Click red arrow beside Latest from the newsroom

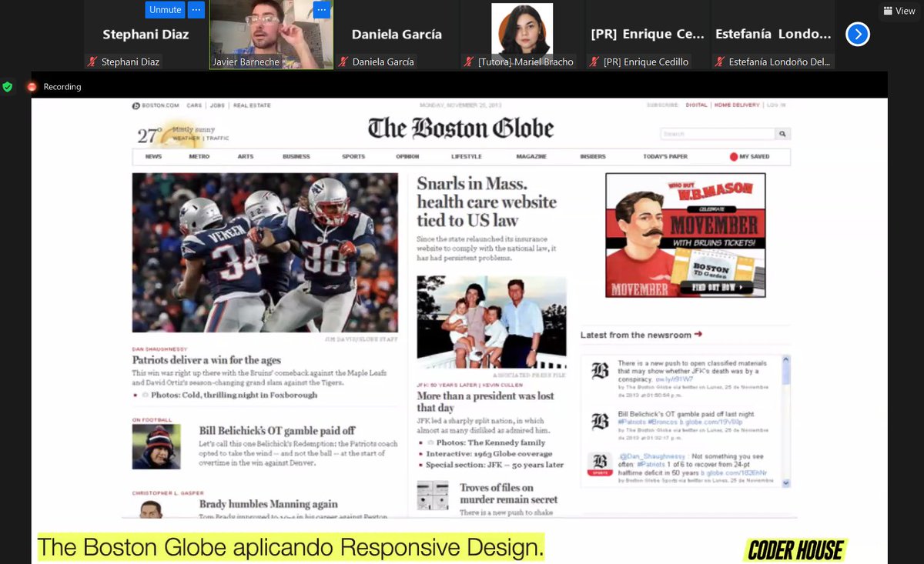[698, 335]
